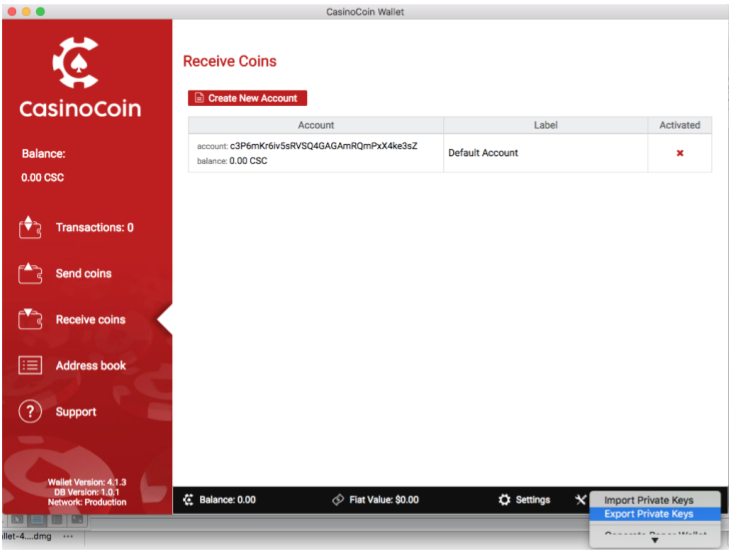This screenshot has height=553, width=733.
Task: Click DB Version: 1.0.1 text
Action: click(x=87, y=492)
